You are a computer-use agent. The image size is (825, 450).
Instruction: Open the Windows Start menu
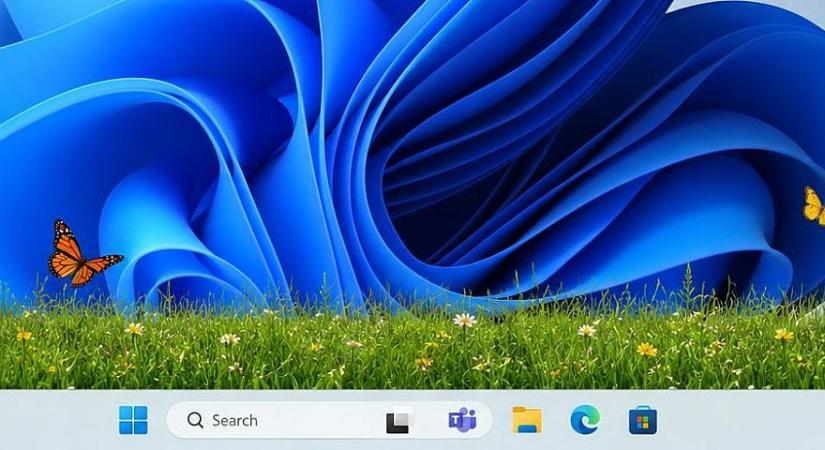(133, 420)
